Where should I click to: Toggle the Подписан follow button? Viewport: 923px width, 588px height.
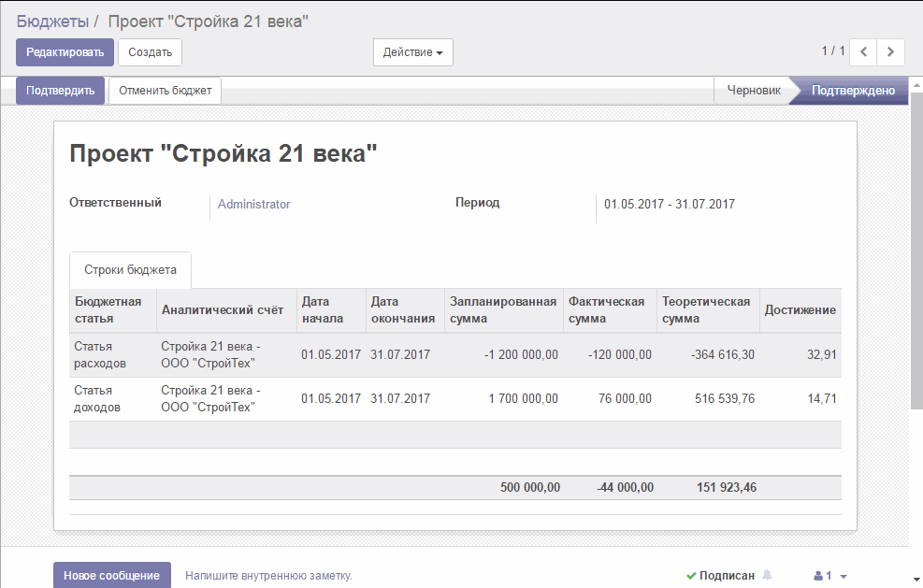tap(720, 576)
